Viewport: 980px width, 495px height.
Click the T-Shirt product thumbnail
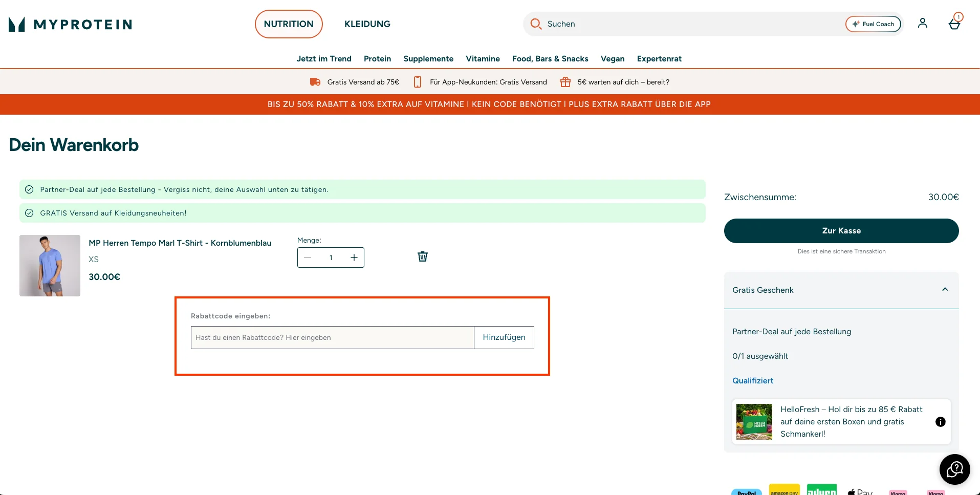50,266
